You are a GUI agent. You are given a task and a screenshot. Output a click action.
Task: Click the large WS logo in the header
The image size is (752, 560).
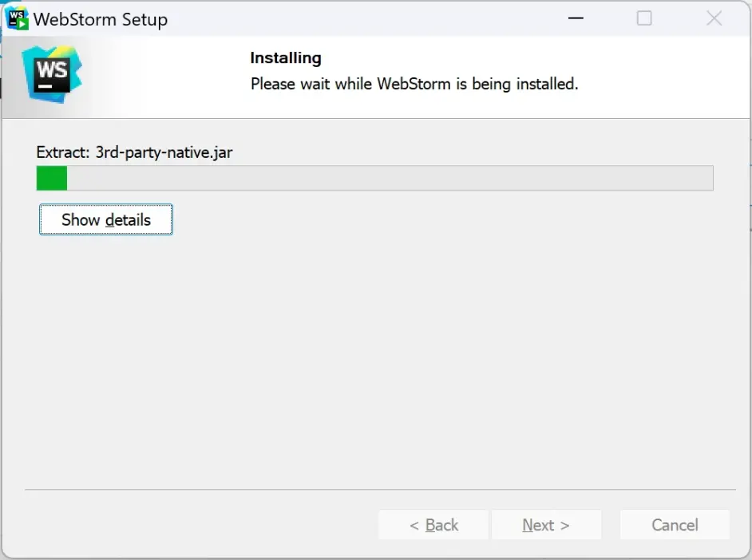(x=52, y=74)
